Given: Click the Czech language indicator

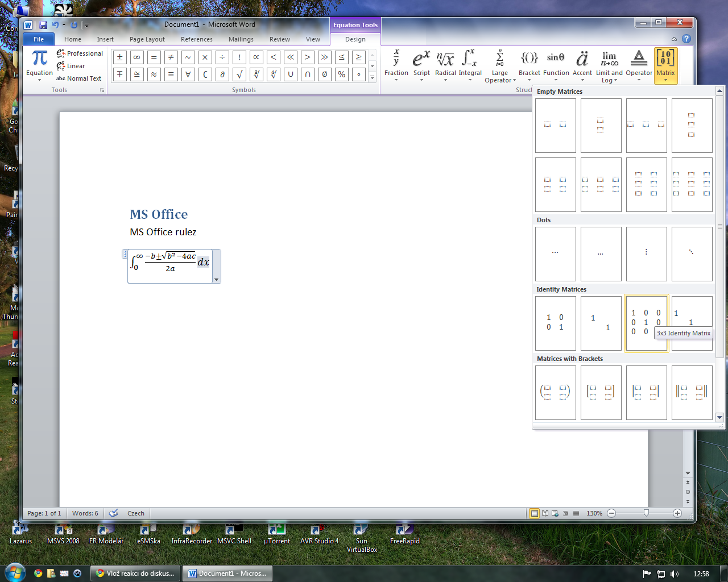Looking at the screenshot, I should coord(136,513).
